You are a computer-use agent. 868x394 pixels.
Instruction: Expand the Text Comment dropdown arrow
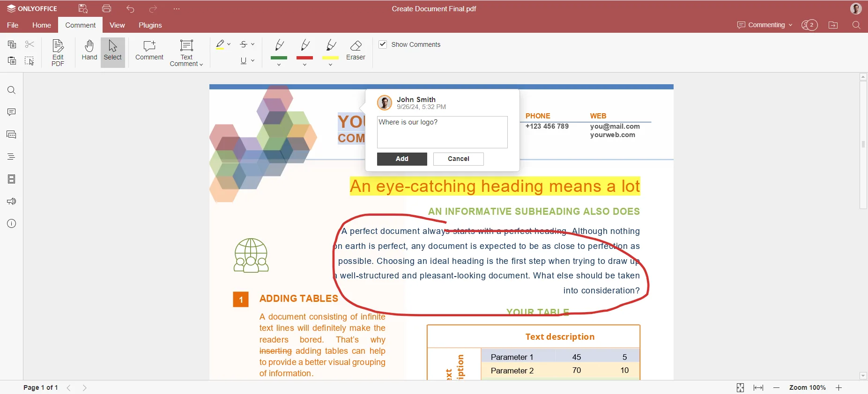[201, 65]
